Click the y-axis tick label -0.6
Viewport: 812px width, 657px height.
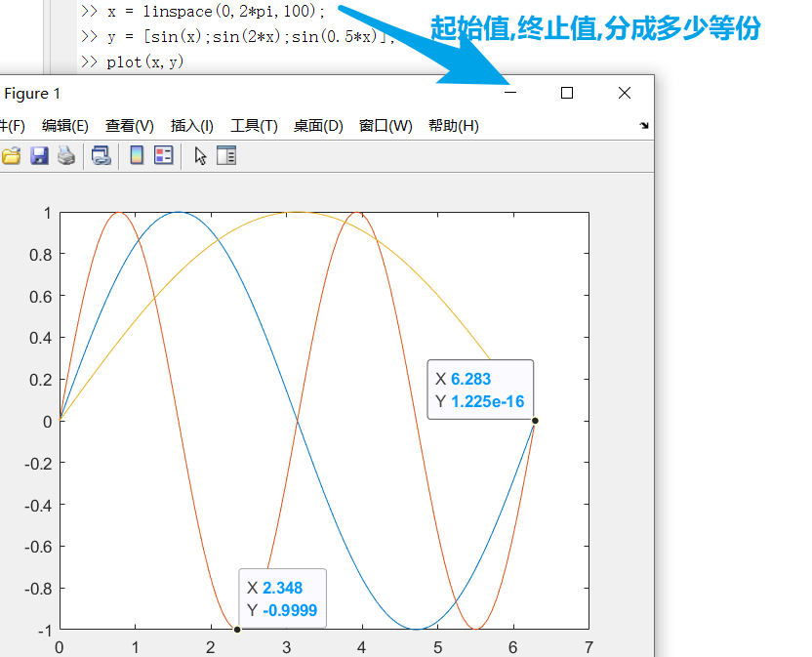[x=39, y=547]
